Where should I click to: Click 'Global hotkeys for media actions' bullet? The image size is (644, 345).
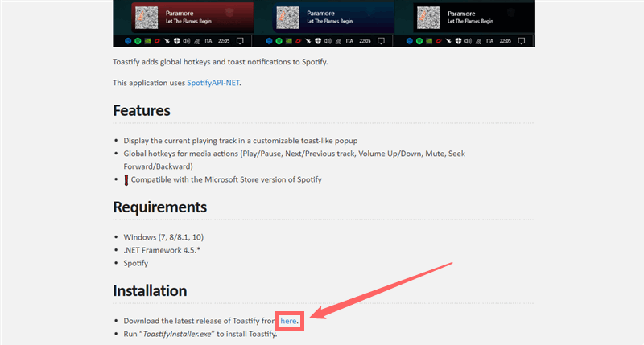coord(294,160)
